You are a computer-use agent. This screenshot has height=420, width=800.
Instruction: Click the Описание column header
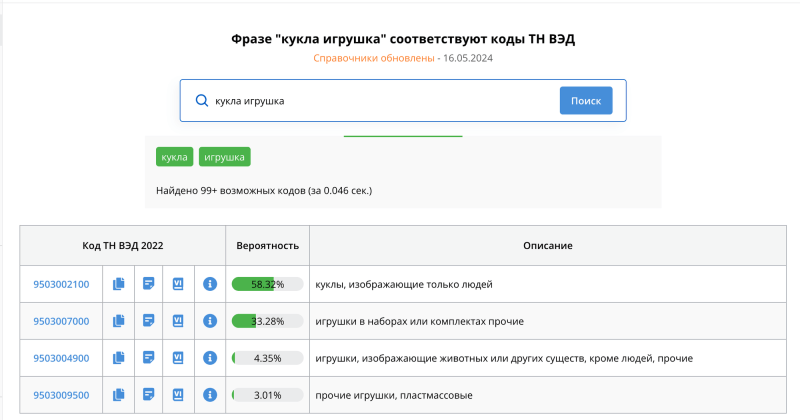[547, 245]
